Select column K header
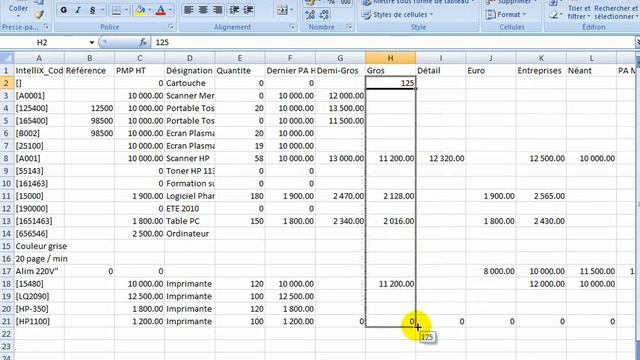The image size is (640, 360). click(x=541, y=58)
